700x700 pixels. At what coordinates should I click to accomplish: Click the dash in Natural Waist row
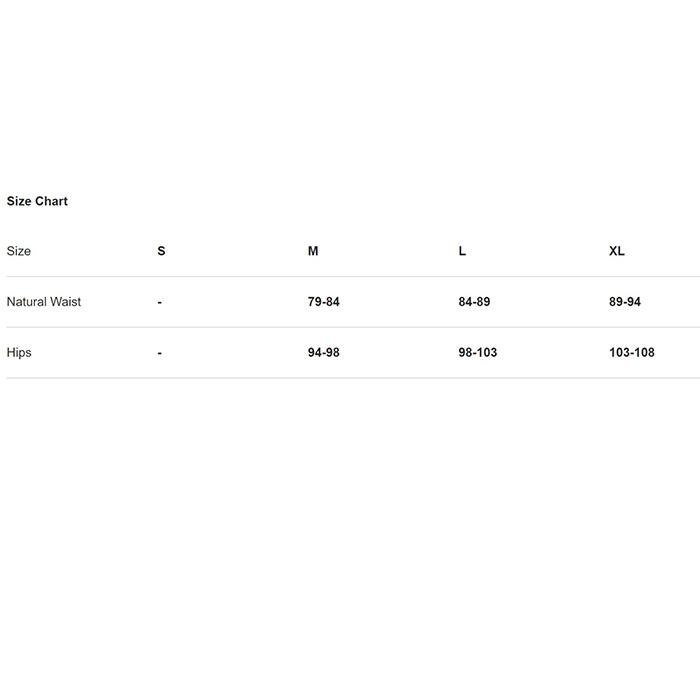[x=160, y=302]
